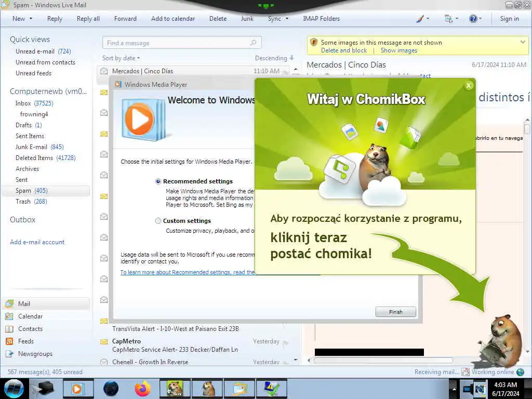Open the Feeds RSS icon
The width and height of the screenshot is (532, 399).
click(9, 341)
